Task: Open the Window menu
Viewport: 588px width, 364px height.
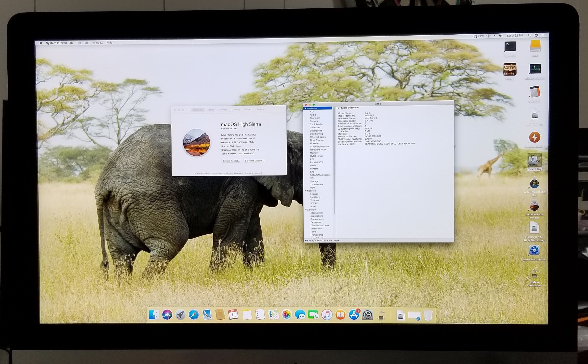Action: (98, 43)
